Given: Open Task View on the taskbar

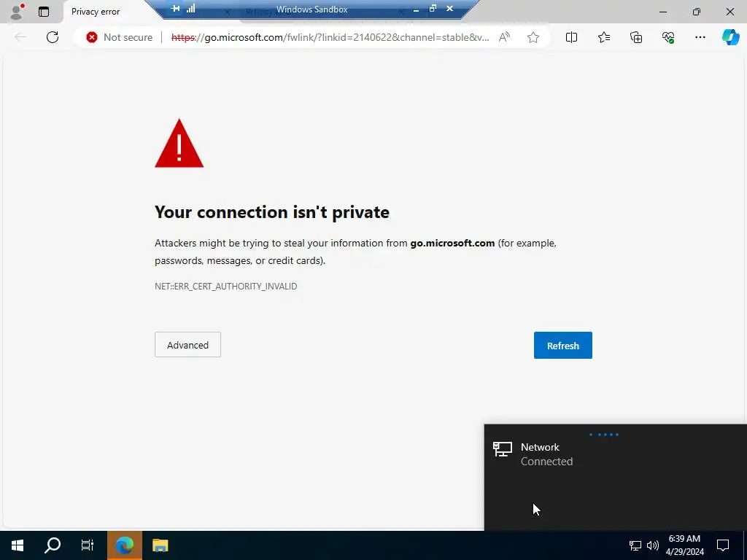Looking at the screenshot, I should point(88,545).
